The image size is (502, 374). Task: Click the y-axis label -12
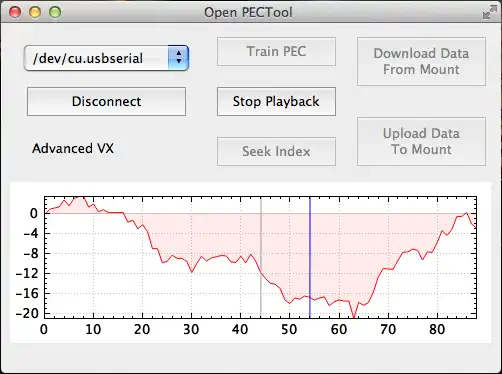[27, 273]
